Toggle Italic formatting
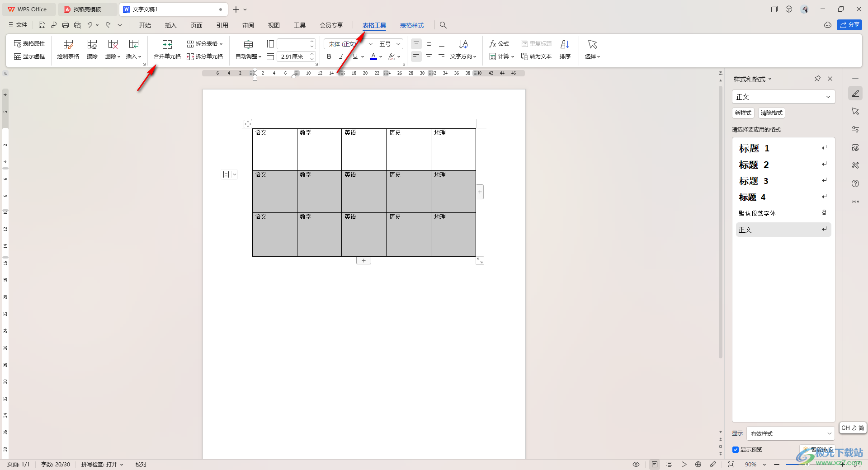The width and height of the screenshot is (868, 470). (341, 56)
